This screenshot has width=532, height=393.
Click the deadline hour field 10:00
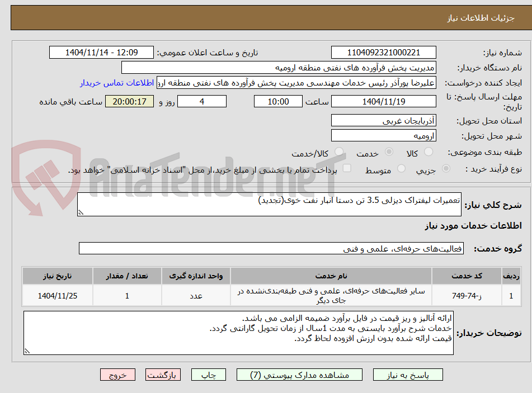tap(278, 101)
